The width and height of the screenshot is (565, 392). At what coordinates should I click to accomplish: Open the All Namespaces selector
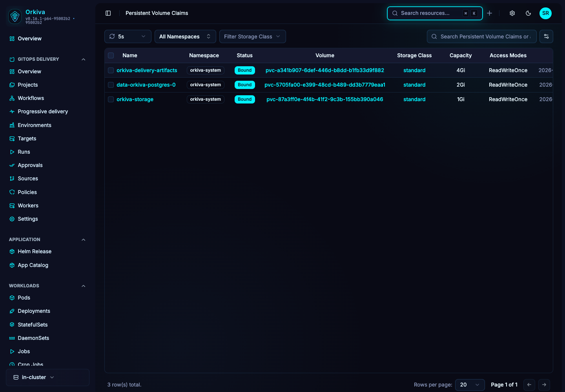point(185,36)
